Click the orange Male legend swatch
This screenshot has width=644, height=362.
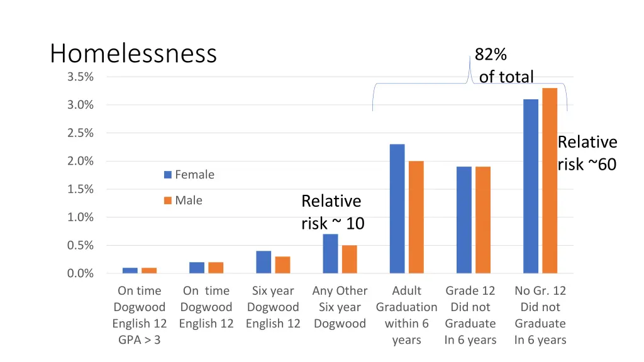[168, 200]
